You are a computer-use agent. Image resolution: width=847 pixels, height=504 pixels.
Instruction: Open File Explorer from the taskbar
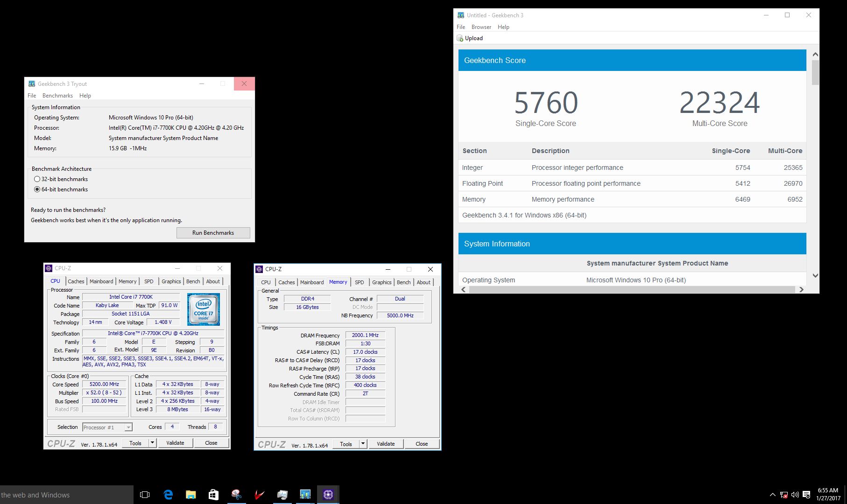(x=191, y=495)
